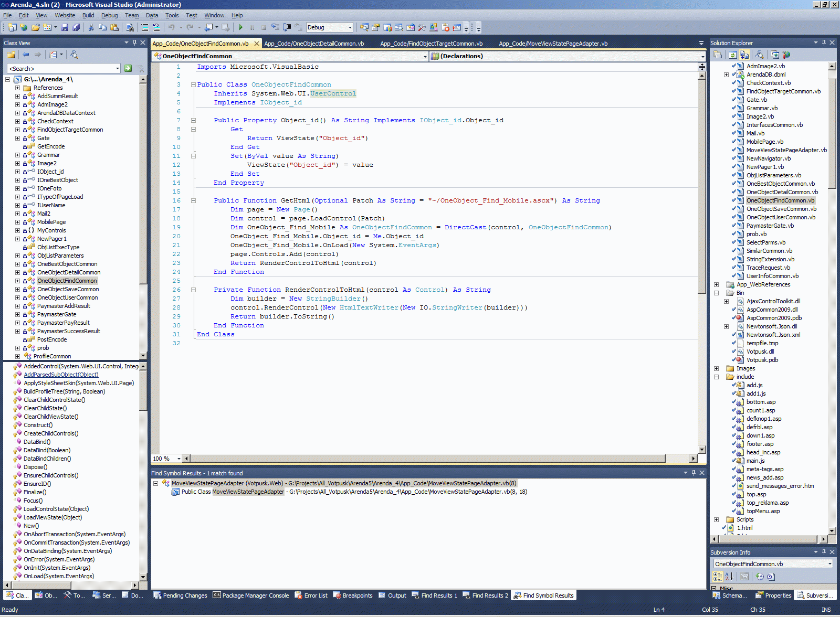Click the Save All toolbar icon
The width and height of the screenshot is (840, 617).
76,27
